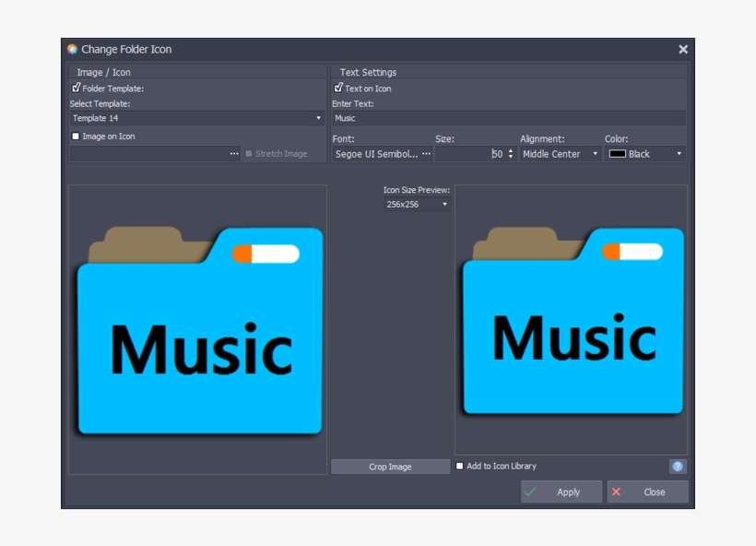Decrease text size with down stepper arrow

point(509,157)
